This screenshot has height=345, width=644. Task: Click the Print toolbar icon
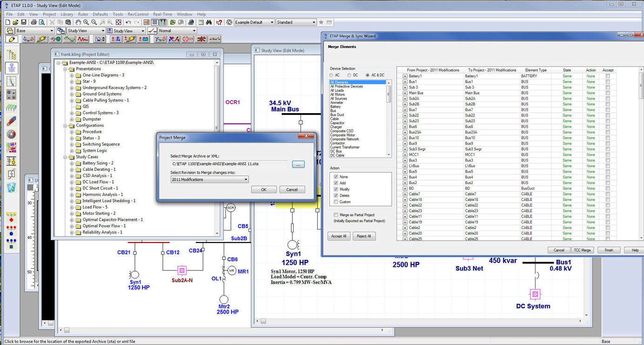click(34, 22)
